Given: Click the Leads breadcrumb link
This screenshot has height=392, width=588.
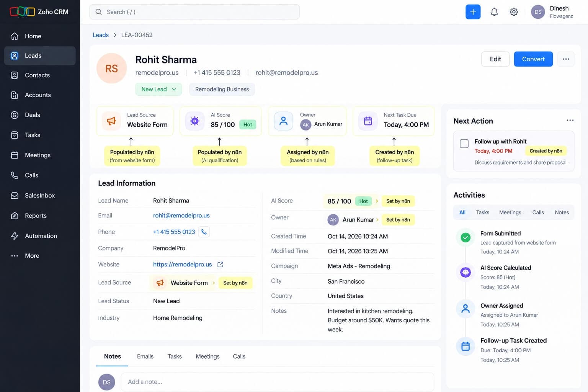Looking at the screenshot, I should click(x=101, y=35).
